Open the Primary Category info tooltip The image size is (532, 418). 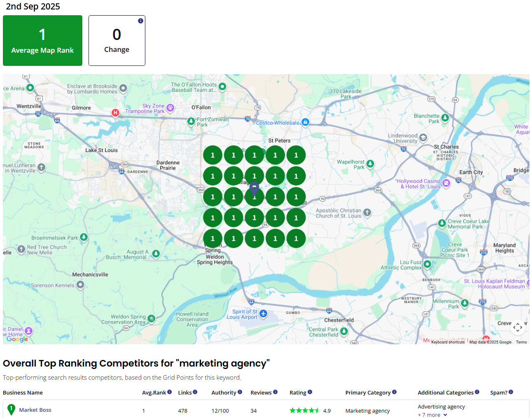tap(394, 392)
